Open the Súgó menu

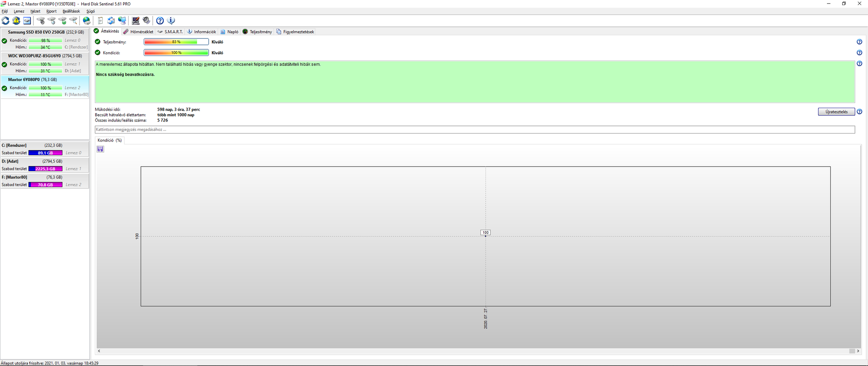(90, 11)
